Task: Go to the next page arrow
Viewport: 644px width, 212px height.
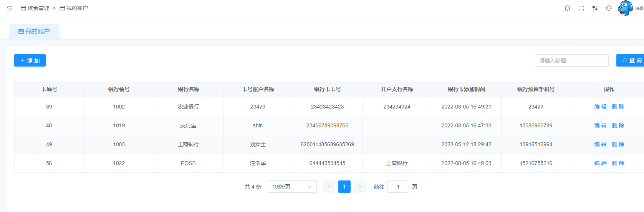Action: tap(360, 187)
